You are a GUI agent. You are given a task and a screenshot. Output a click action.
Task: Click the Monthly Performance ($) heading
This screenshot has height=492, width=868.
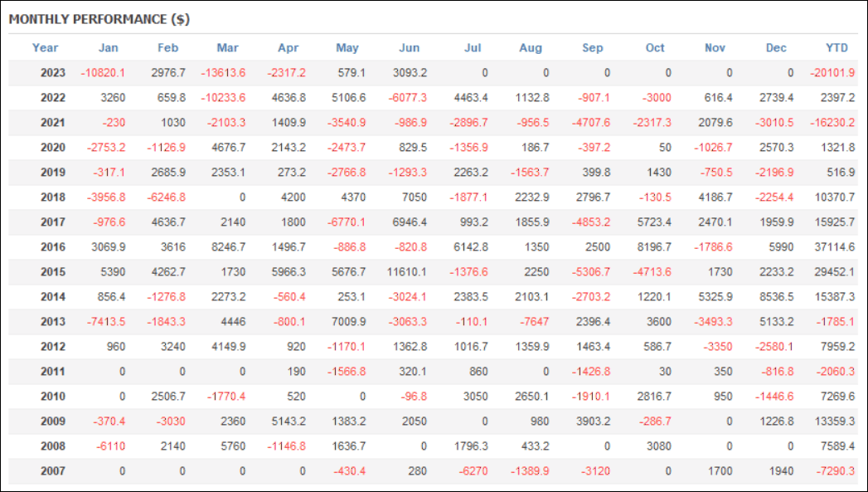[99, 19]
